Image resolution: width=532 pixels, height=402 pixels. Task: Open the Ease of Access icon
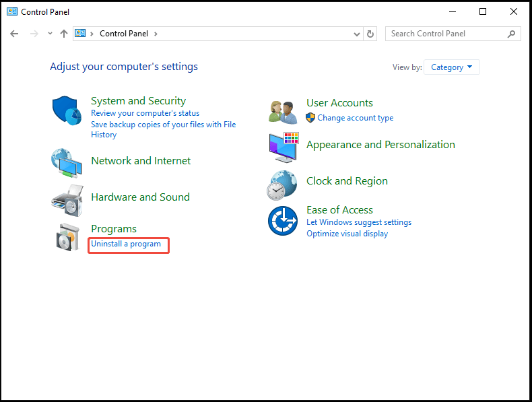tap(283, 221)
